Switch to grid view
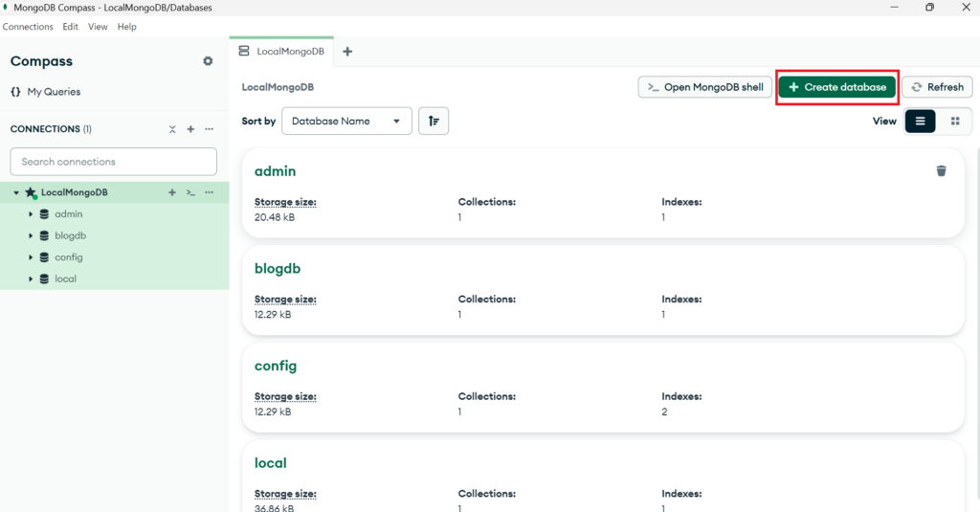Image resolution: width=980 pixels, height=512 pixels. click(x=955, y=121)
